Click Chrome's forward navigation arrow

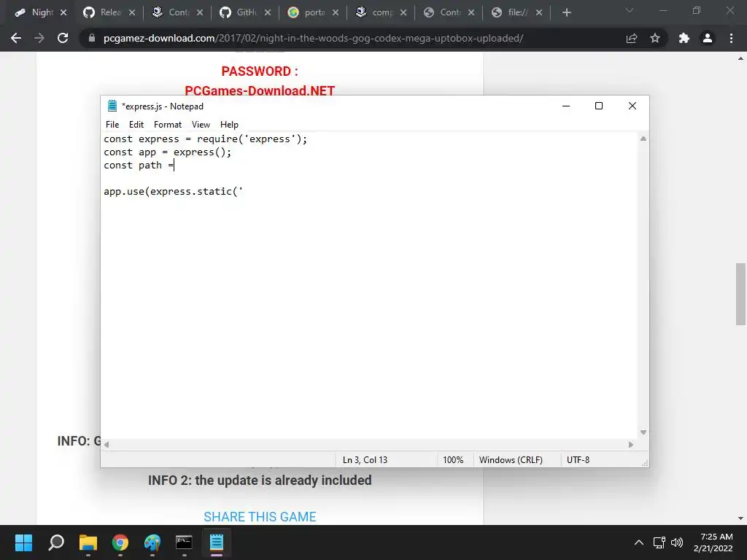point(39,38)
